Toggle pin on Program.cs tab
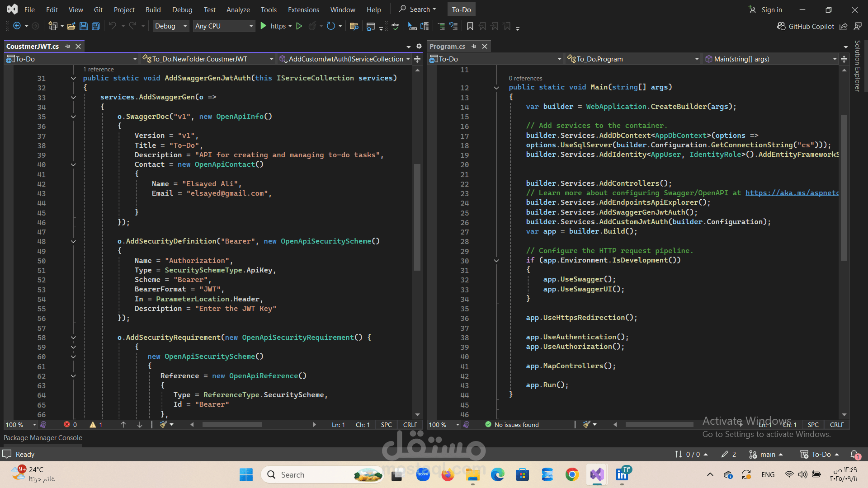The width and height of the screenshot is (868, 488). (474, 47)
